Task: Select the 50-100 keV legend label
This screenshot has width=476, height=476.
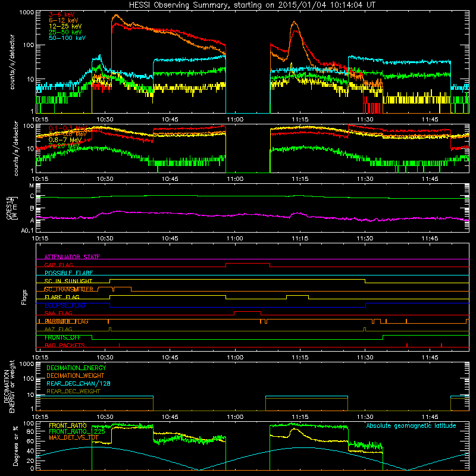Action: pyautogui.click(x=67, y=38)
